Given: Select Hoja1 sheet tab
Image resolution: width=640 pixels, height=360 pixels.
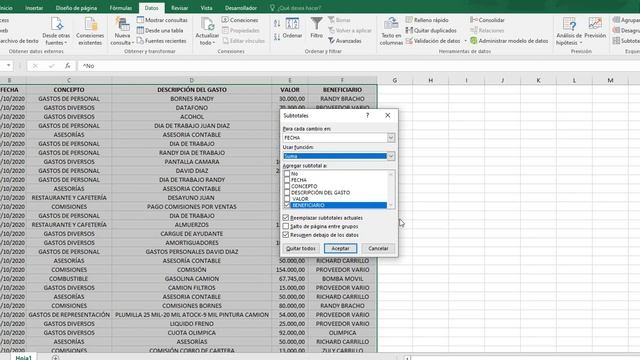Looking at the screenshot, I should (x=23, y=358).
